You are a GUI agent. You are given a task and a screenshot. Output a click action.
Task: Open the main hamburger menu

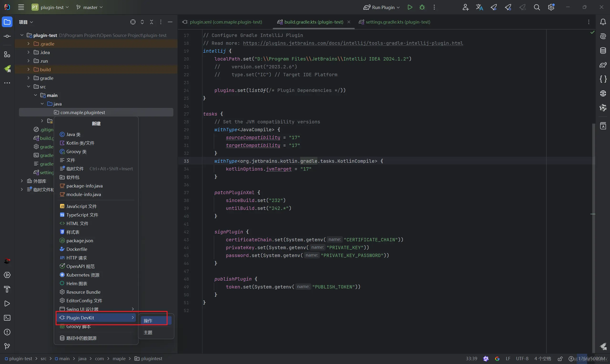point(21,7)
